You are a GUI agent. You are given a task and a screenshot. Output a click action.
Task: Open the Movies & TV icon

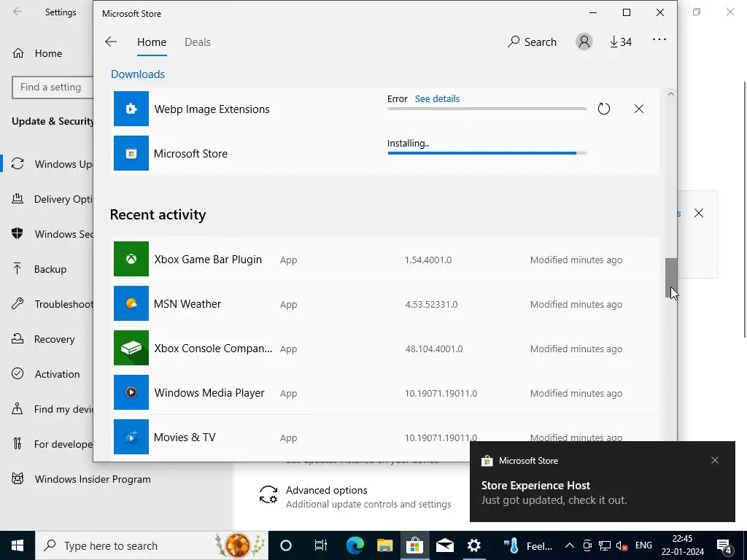131,437
